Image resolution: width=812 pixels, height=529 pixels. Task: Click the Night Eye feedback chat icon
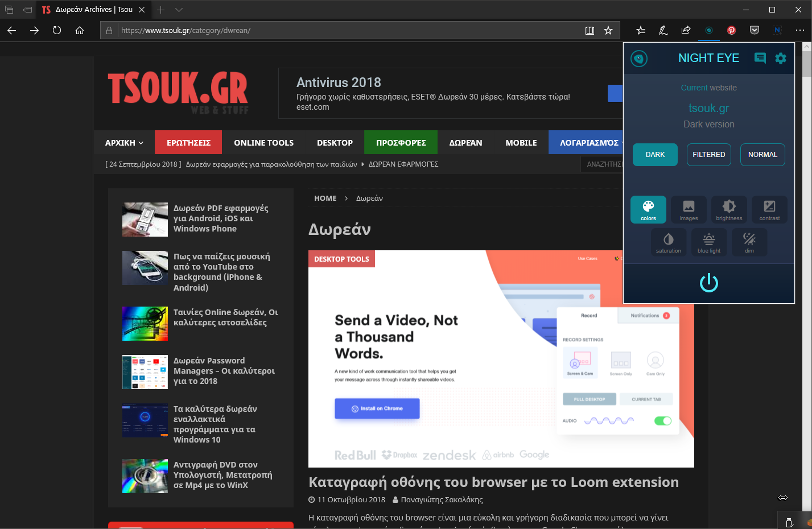click(x=760, y=58)
